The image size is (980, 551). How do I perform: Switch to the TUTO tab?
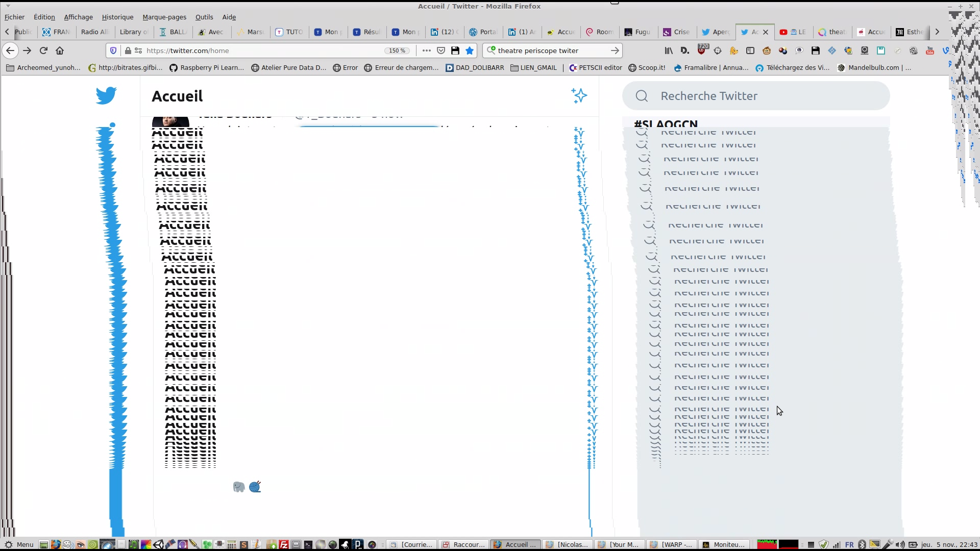289,32
